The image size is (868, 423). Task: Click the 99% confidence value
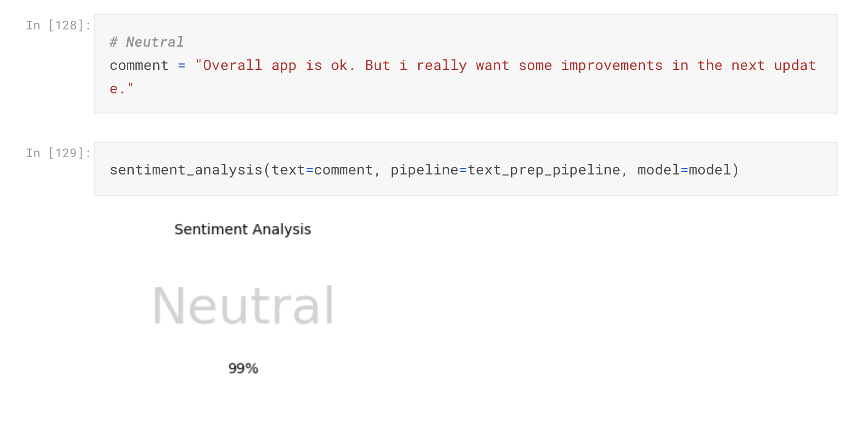[x=243, y=368]
